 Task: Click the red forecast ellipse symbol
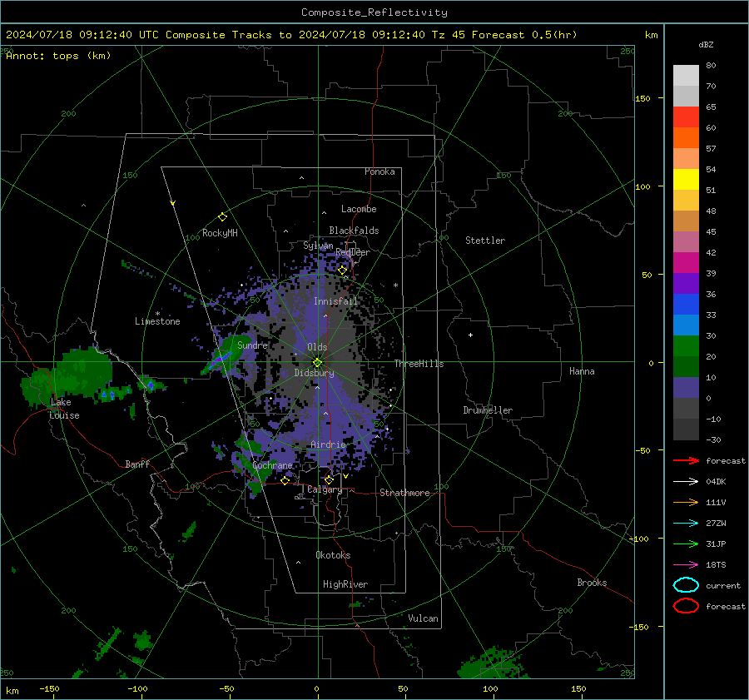686,606
